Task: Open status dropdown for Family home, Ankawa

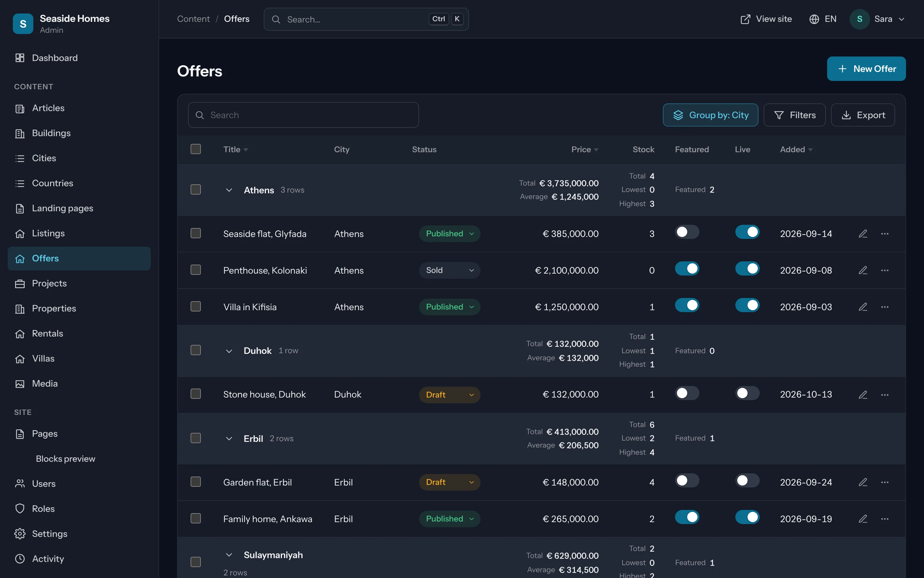Action: coord(449,519)
